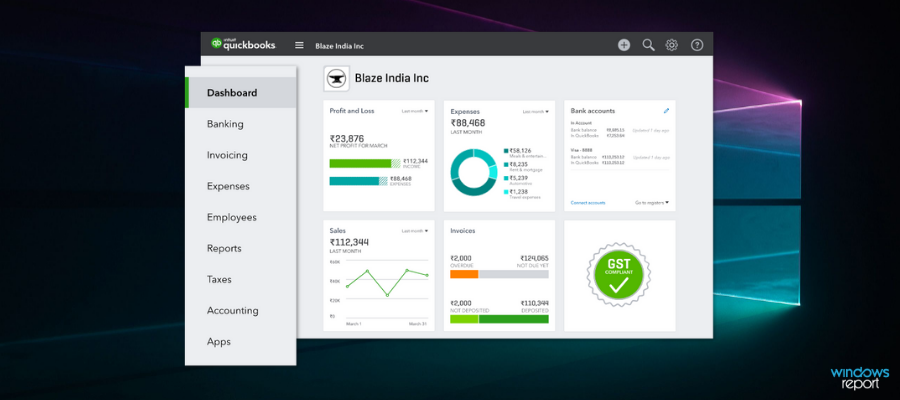
Task: Click the sales line chart
Action: point(387,283)
